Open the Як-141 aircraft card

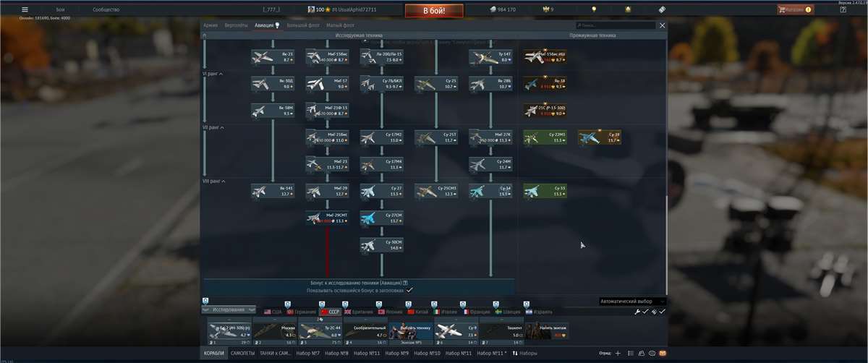(x=273, y=191)
